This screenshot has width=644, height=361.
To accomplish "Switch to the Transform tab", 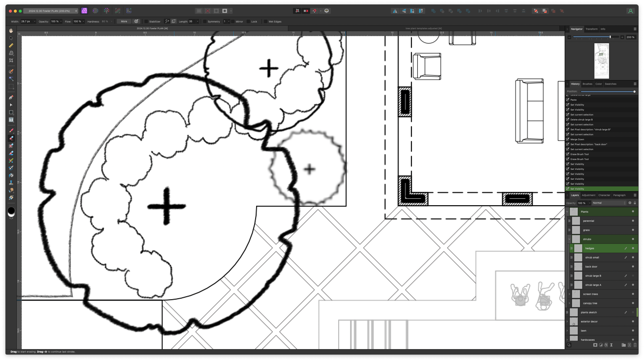I will click(x=592, y=29).
